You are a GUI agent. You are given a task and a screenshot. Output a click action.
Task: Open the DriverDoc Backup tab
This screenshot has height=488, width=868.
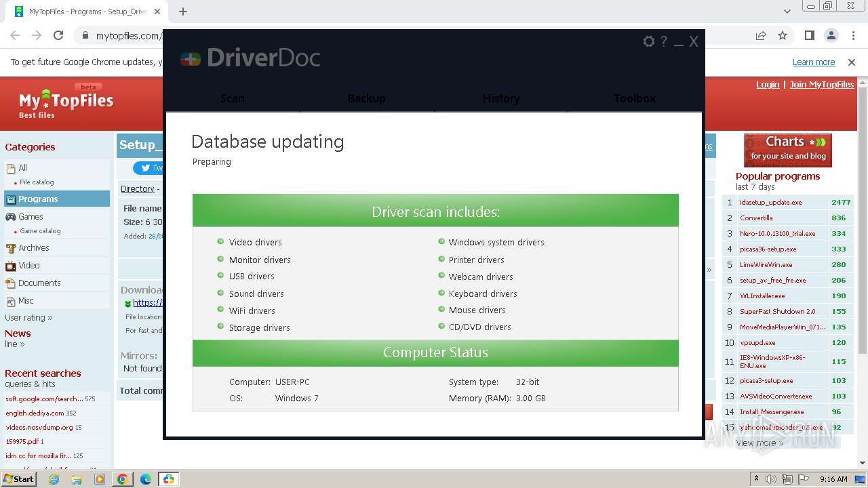[367, 98]
